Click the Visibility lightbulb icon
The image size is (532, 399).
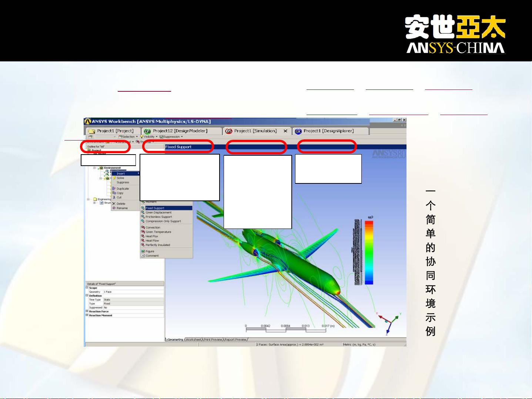coord(142,137)
